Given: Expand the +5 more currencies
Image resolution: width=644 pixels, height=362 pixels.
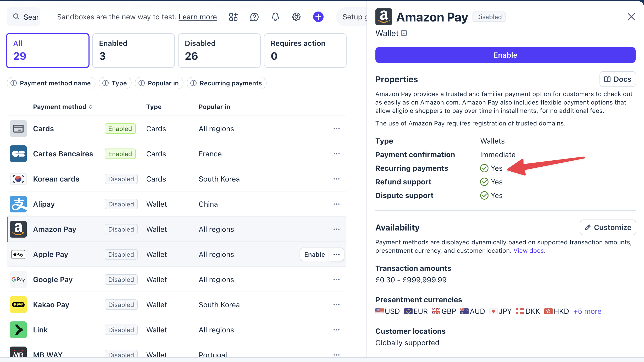Looking at the screenshot, I should (x=587, y=311).
